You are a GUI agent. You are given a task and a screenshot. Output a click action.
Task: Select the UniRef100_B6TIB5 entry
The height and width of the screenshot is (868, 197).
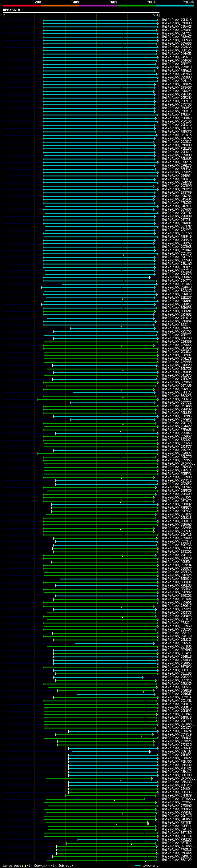click(177, 833)
